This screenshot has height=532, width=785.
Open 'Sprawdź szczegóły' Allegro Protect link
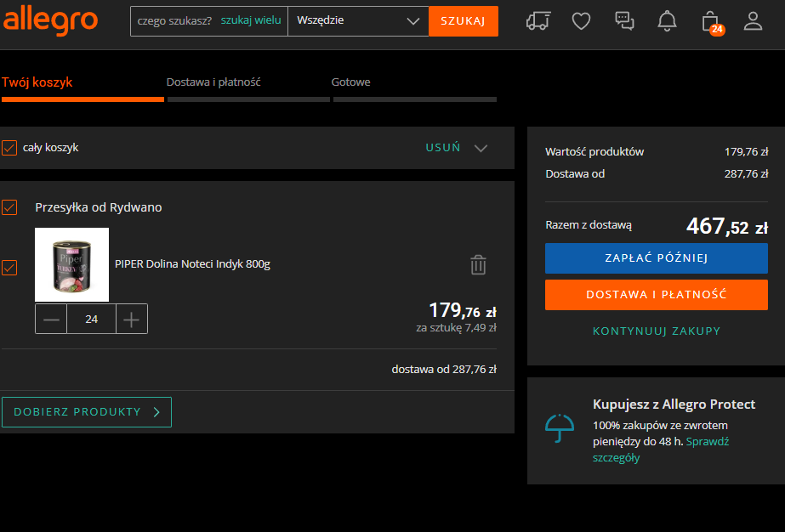(x=661, y=450)
